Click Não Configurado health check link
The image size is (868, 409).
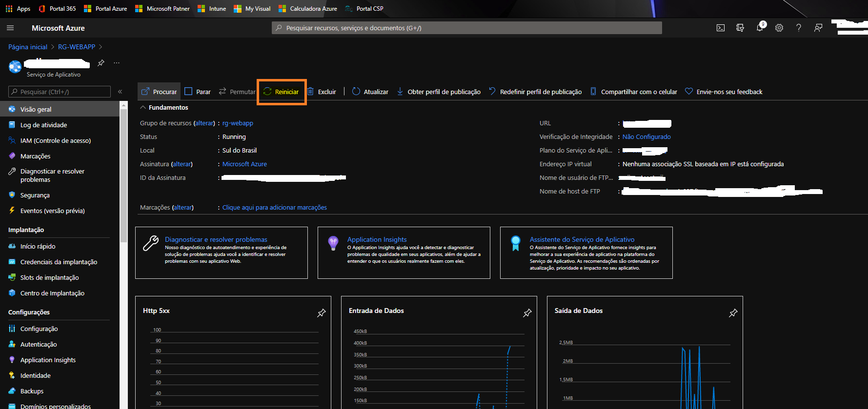tap(646, 136)
